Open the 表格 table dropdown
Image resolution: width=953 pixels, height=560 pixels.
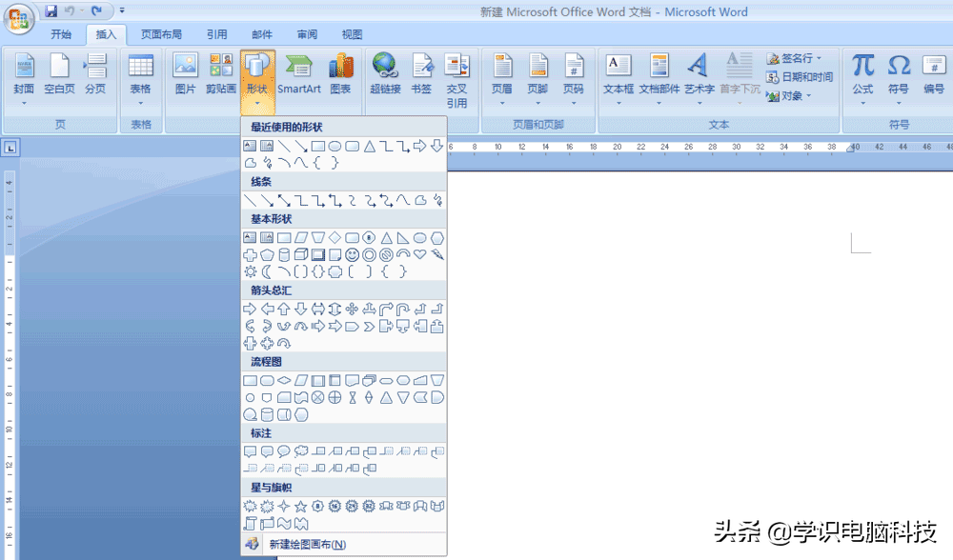pyautogui.click(x=140, y=80)
